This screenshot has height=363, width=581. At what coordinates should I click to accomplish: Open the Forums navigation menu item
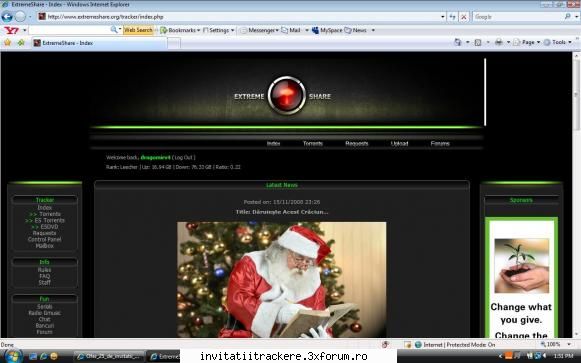(x=440, y=143)
